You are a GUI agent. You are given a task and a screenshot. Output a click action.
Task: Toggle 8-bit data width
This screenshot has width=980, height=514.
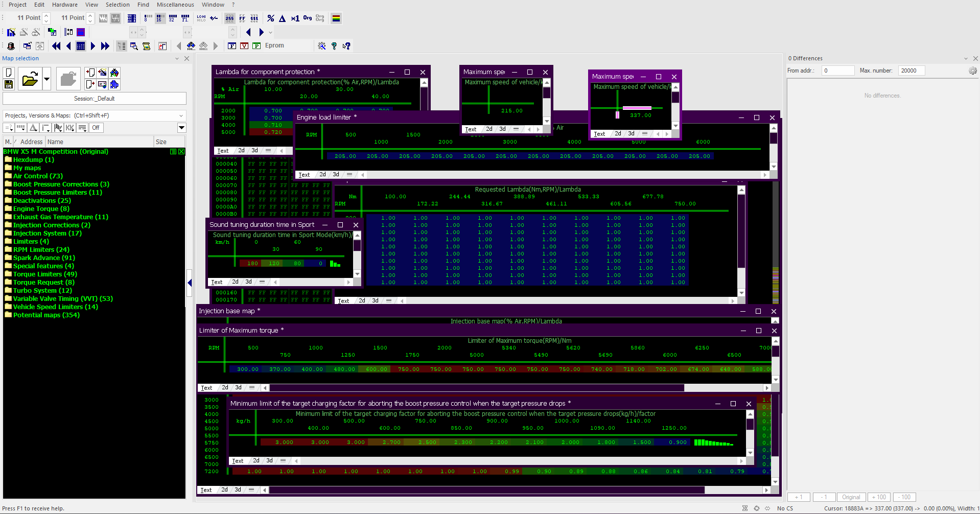point(148,18)
